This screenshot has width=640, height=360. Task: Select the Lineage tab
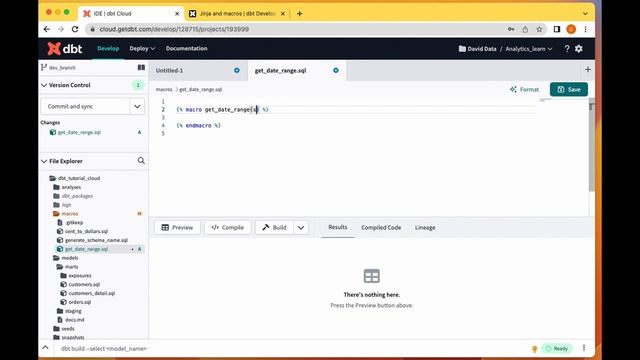point(425,227)
